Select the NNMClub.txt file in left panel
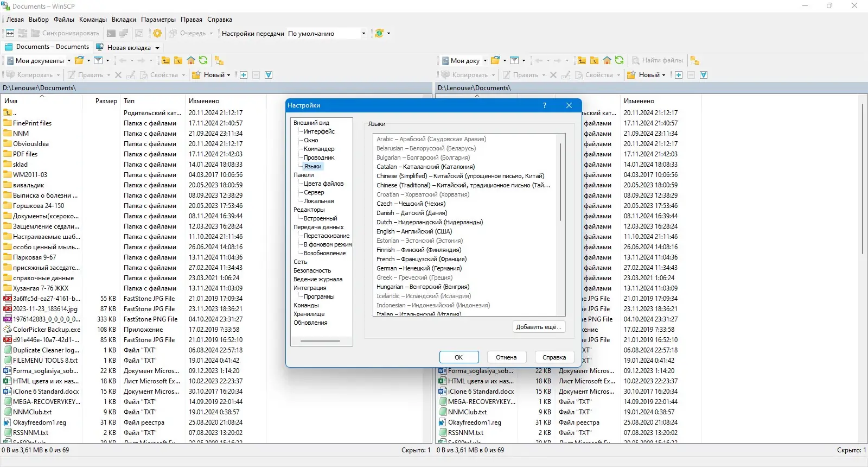The height and width of the screenshot is (467, 868). point(33,412)
